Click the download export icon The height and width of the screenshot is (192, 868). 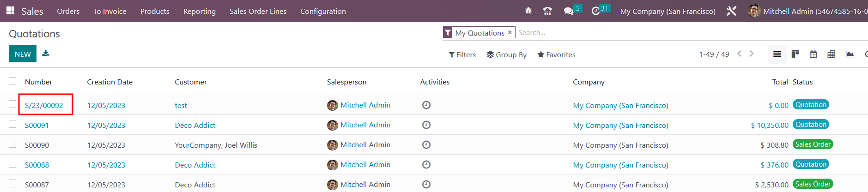click(46, 54)
